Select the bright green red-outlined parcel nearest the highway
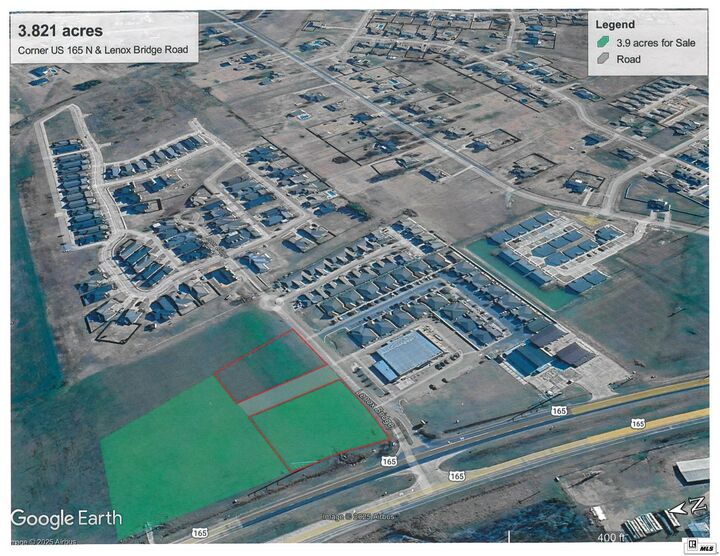The height and width of the screenshot is (556, 720). pos(318,423)
